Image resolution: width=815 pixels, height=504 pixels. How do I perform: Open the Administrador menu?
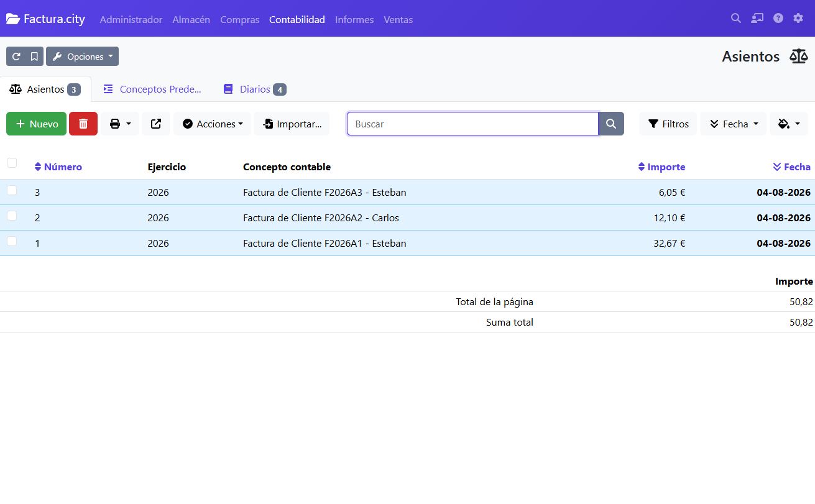click(131, 19)
